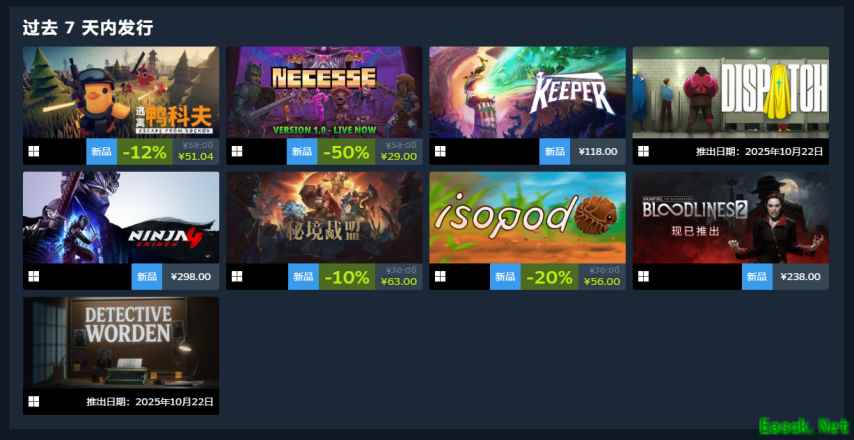
Task: Open the Necesse game thumbnail
Action: pyautogui.click(x=324, y=92)
